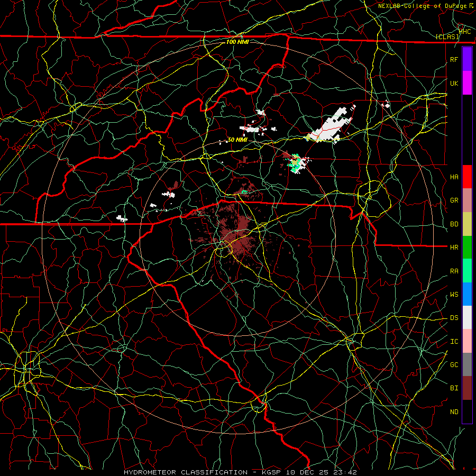Viewport: 476px width, 476px height.
Task: Click the 'DS' legend label
Action: tap(454, 317)
